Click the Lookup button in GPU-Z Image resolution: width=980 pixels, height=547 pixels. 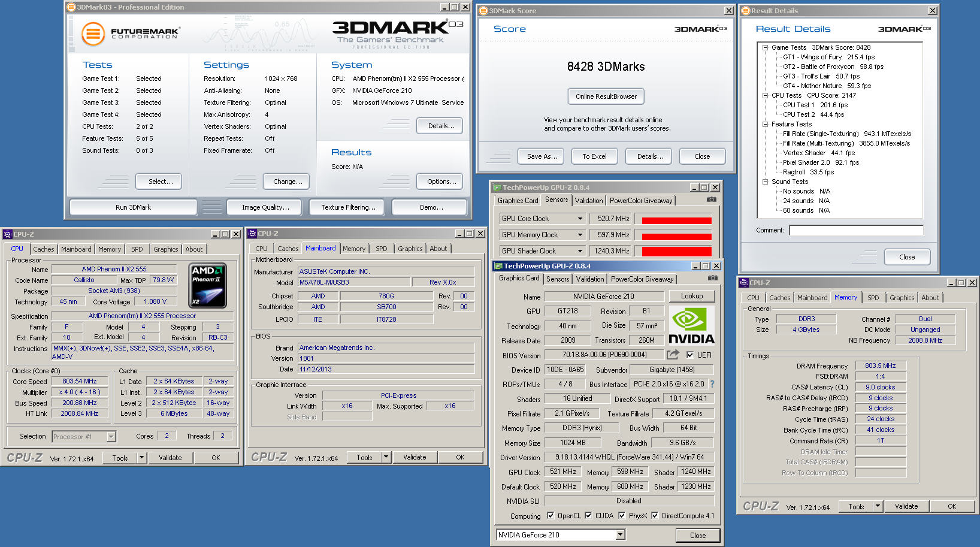pyautogui.click(x=691, y=296)
